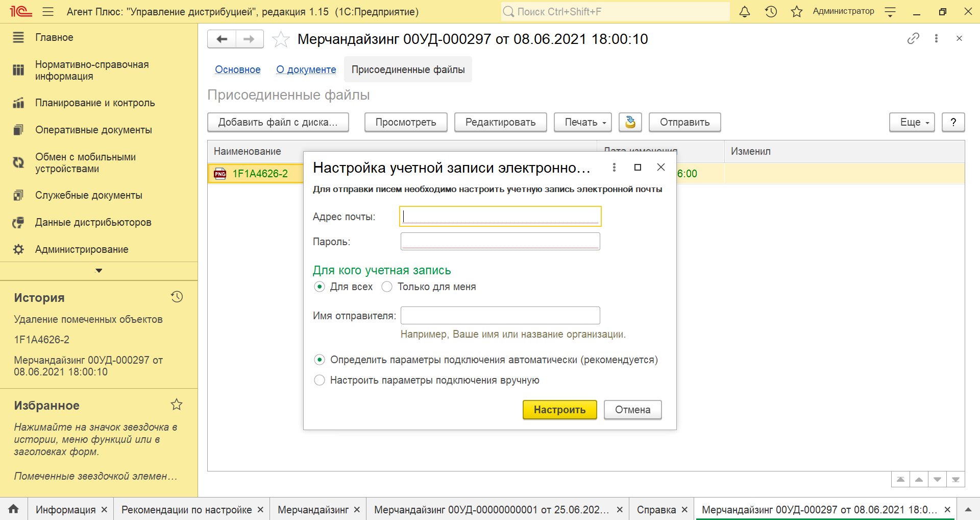Open the 1C main menu hamburger icon

click(48, 11)
